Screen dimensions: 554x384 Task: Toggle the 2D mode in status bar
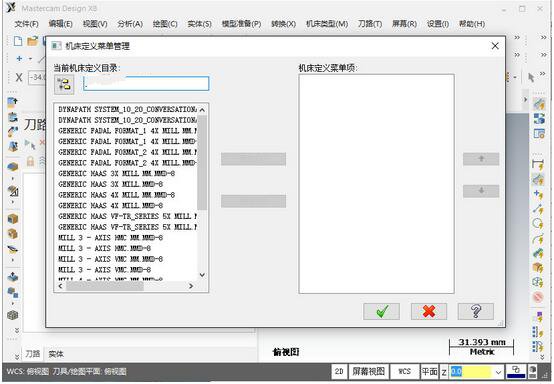coord(339,371)
